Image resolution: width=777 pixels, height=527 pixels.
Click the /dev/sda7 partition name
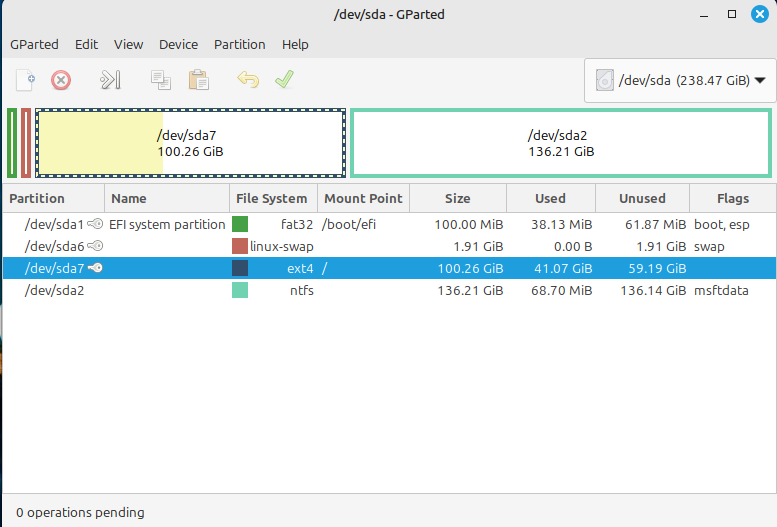pos(55,268)
